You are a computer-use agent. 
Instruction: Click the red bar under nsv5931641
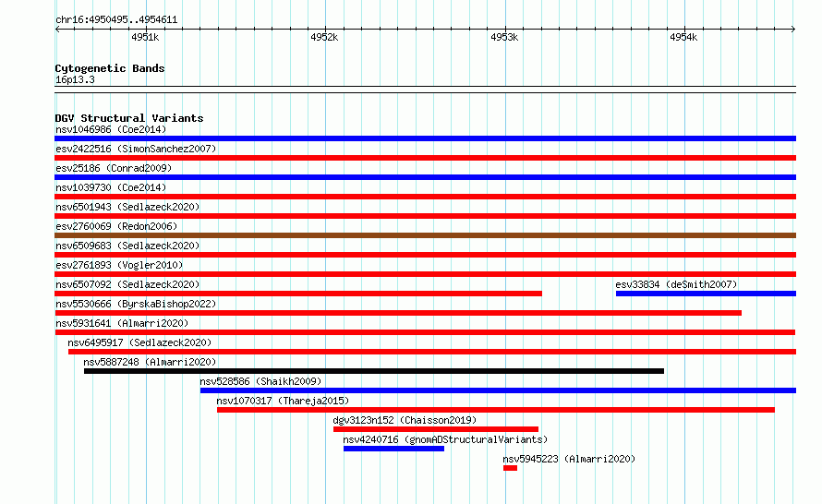pos(425,332)
